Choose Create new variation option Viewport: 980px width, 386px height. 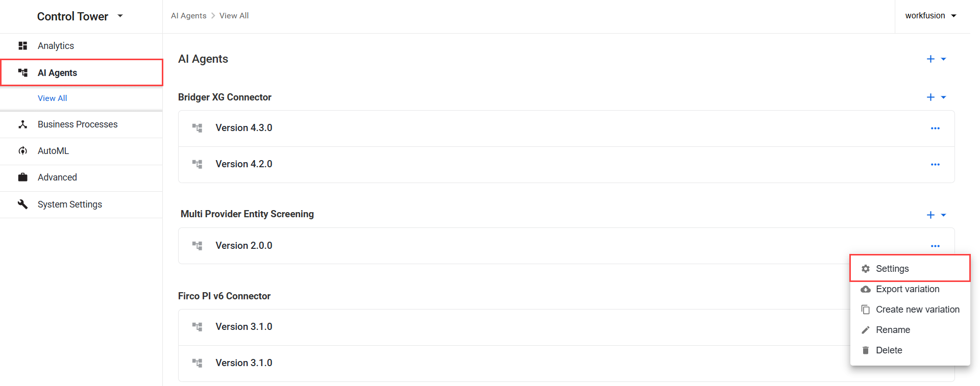point(910,310)
